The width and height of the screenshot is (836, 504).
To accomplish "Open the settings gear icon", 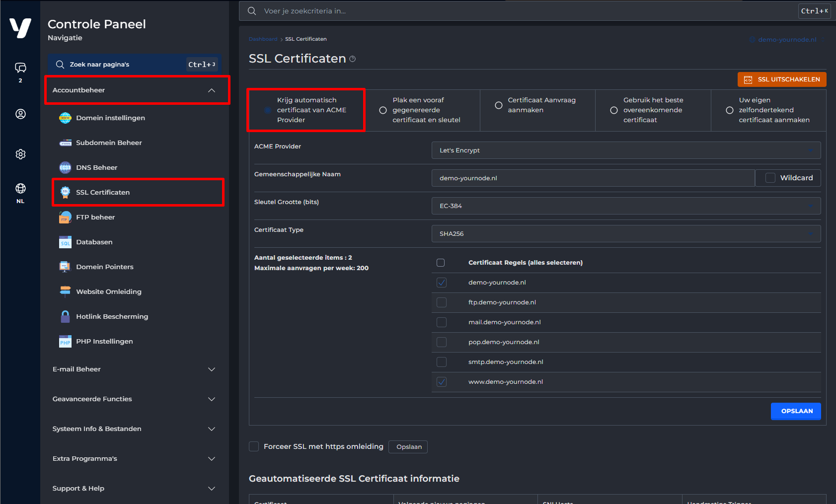I will pyautogui.click(x=20, y=154).
